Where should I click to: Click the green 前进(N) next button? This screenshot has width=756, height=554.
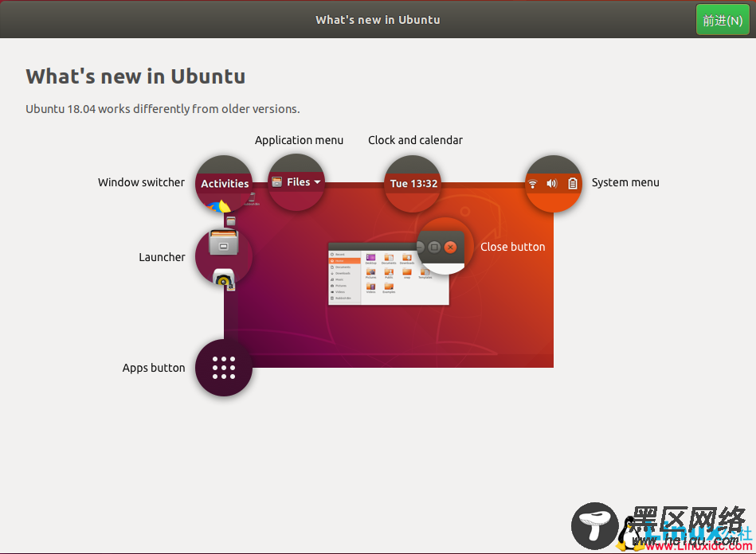point(723,20)
